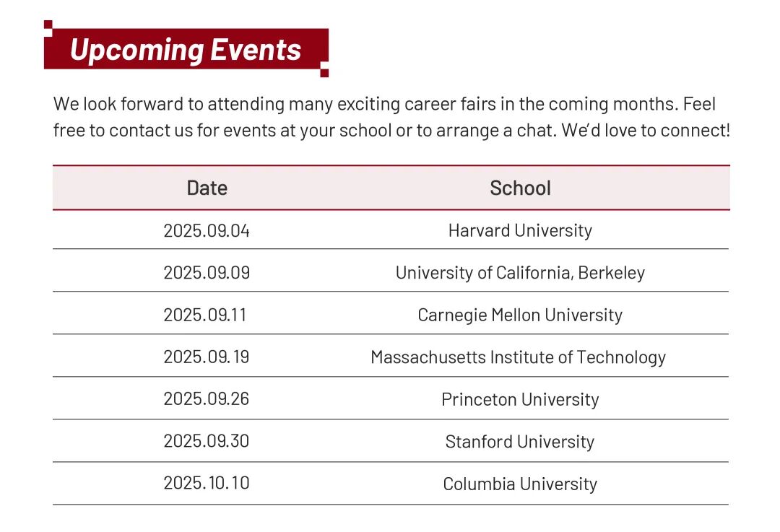Click the red square below the banner corner
This screenshot has width=780, height=532.
click(324, 73)
